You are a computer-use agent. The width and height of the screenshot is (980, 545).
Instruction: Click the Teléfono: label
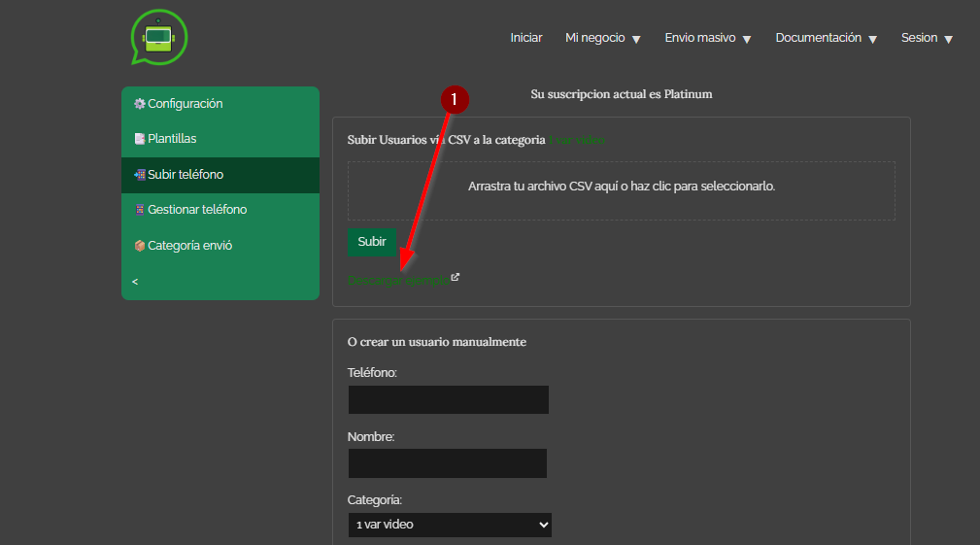click(372, 373)
